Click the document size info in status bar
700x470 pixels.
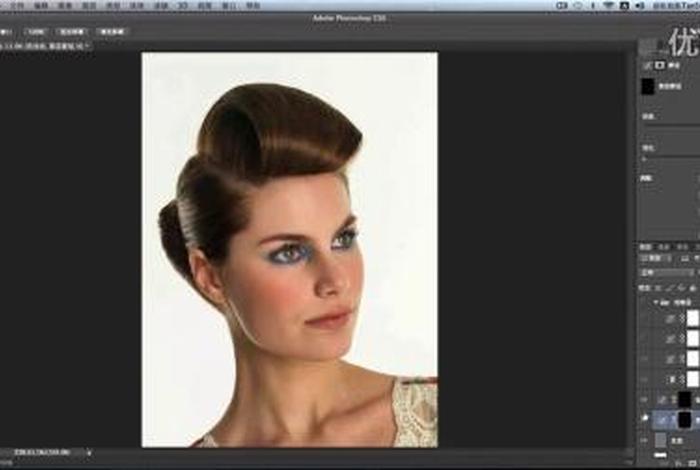pos(42,453)
